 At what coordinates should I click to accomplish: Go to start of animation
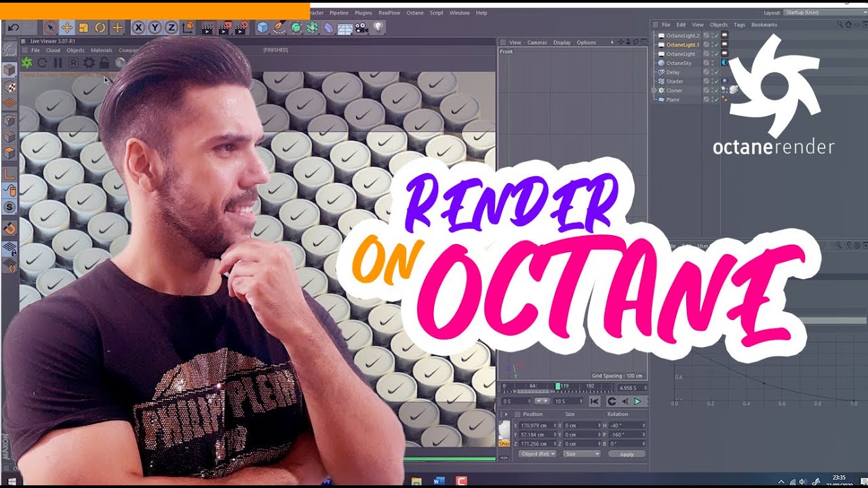[x=595, y=401]
